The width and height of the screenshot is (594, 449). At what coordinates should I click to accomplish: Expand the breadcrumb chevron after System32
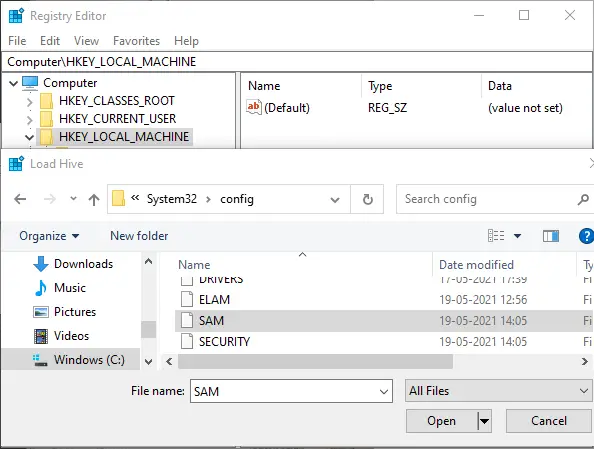(x=208, y=199)
